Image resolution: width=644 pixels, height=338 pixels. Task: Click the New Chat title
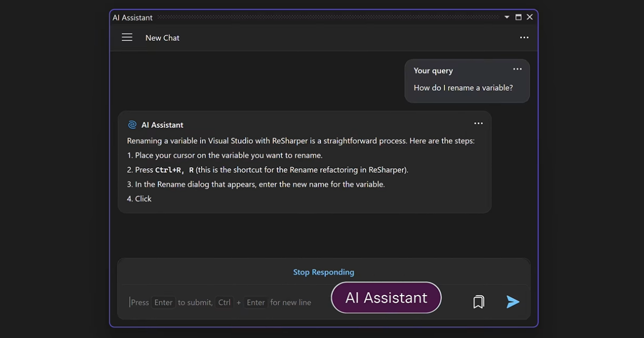[x=163, y=38]
